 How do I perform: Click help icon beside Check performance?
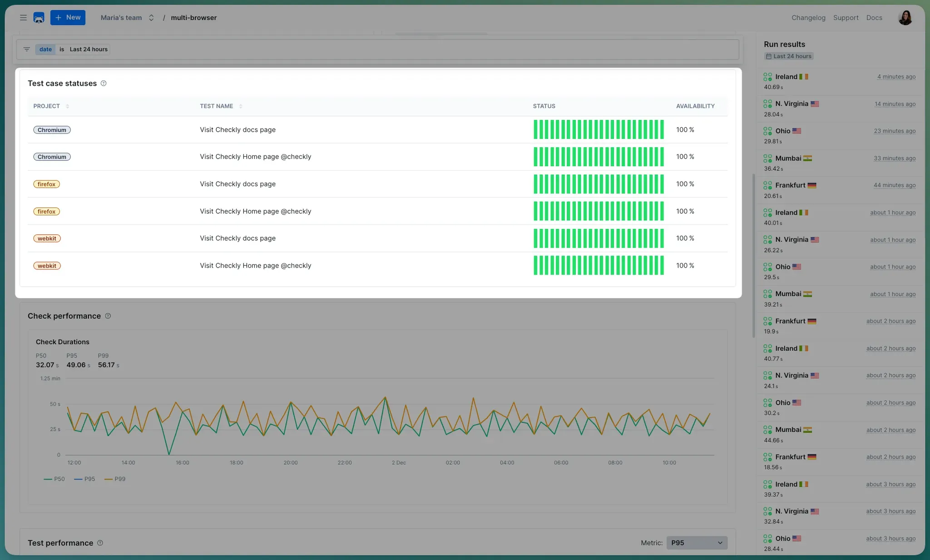[x=108, y=316]
